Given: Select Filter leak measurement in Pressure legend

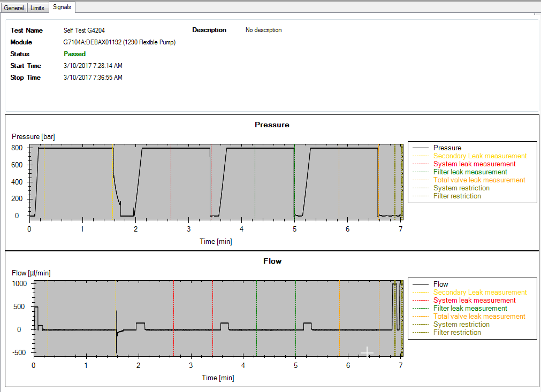Looking at the screenshot, I should tap(470, 172).
